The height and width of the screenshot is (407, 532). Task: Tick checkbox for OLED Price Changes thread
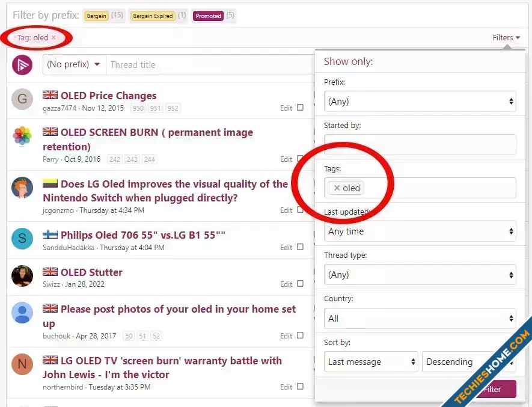click(x=301, y=107)
